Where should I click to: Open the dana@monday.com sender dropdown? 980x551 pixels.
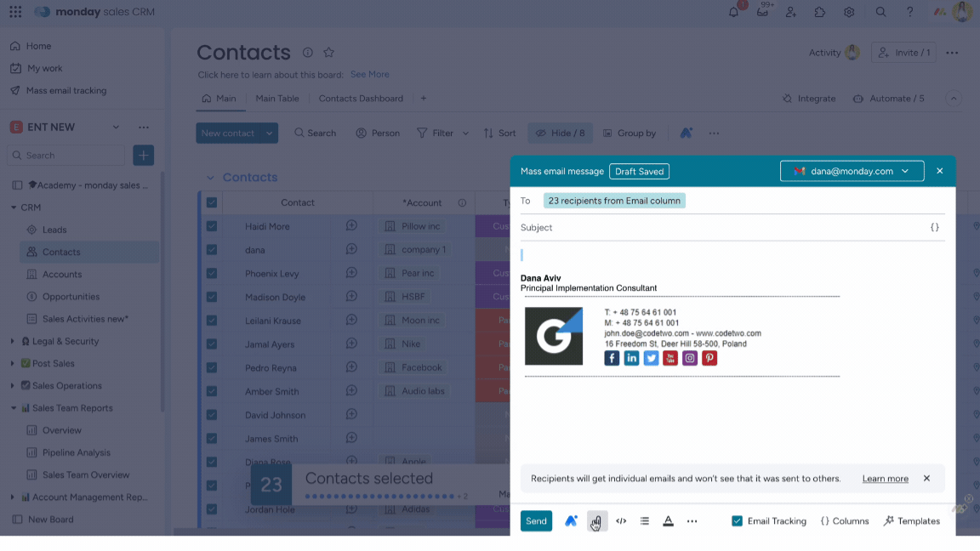(852, 171)
